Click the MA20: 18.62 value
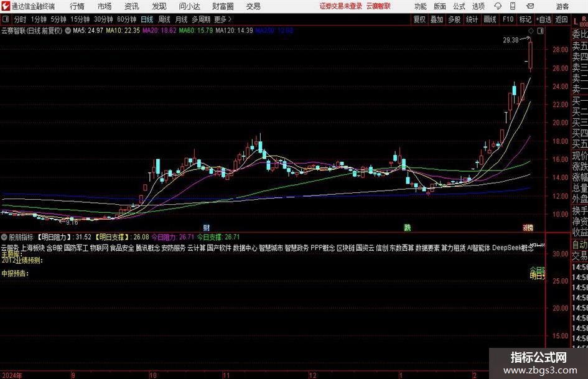The image size is (588, 379). click(159, 30)
